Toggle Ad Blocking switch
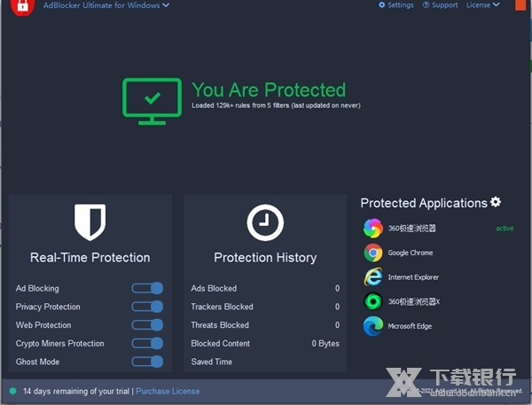Image resolution: width=532 pixels, height=405 pixels. [147, 288]
